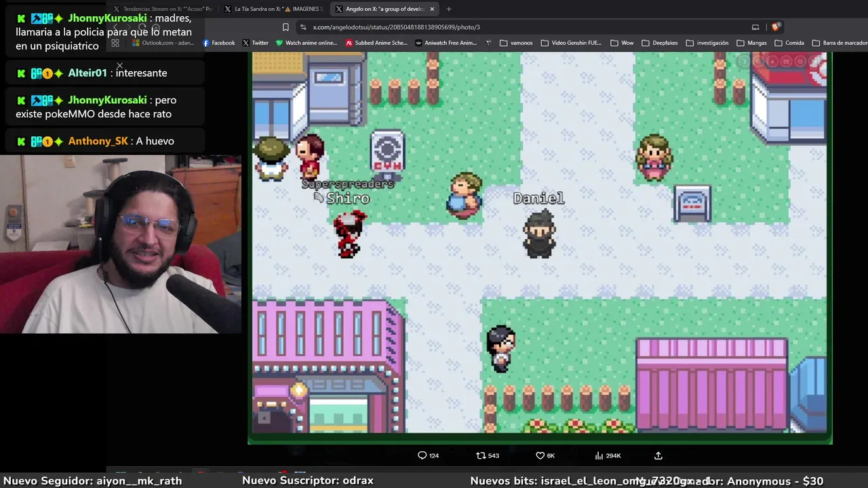Open the 'Subbed Anime Sche...' bookmark

(376, 43)
